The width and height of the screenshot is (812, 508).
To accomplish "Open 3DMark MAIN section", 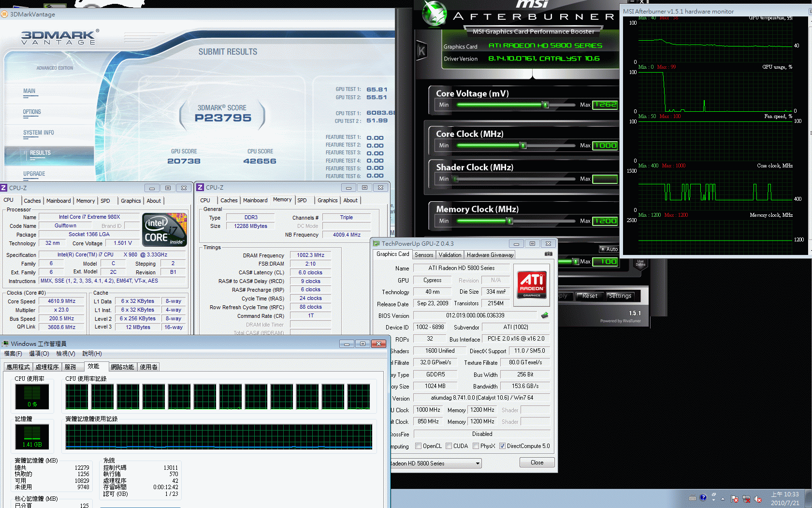I will coord(29,91).
